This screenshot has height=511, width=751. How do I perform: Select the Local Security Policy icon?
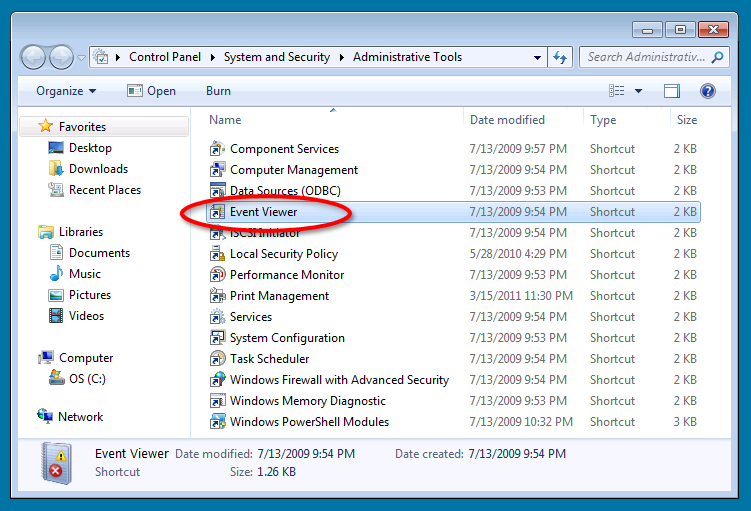pos(217,254)
